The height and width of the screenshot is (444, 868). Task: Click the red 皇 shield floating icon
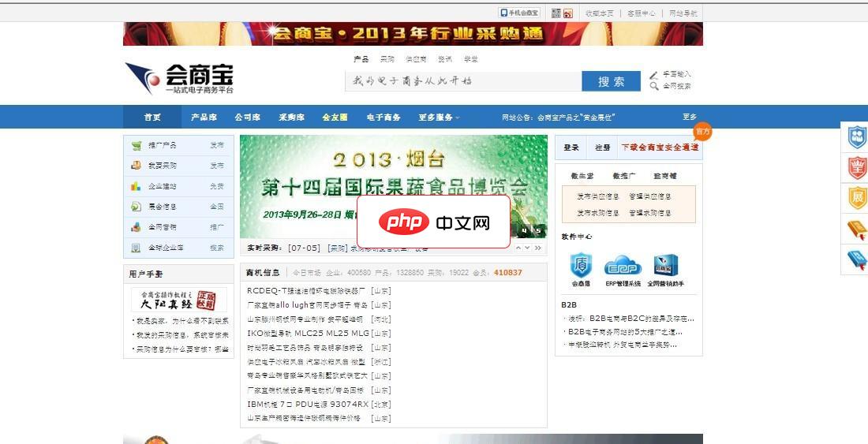pyautogui.click(x=857, y=167)
